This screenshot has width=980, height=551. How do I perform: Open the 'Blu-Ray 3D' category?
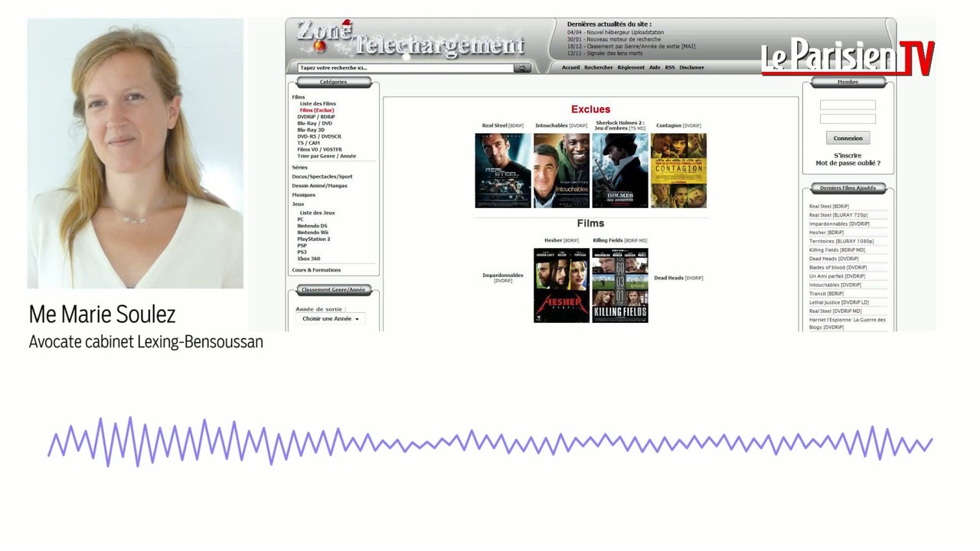point(311,130)
